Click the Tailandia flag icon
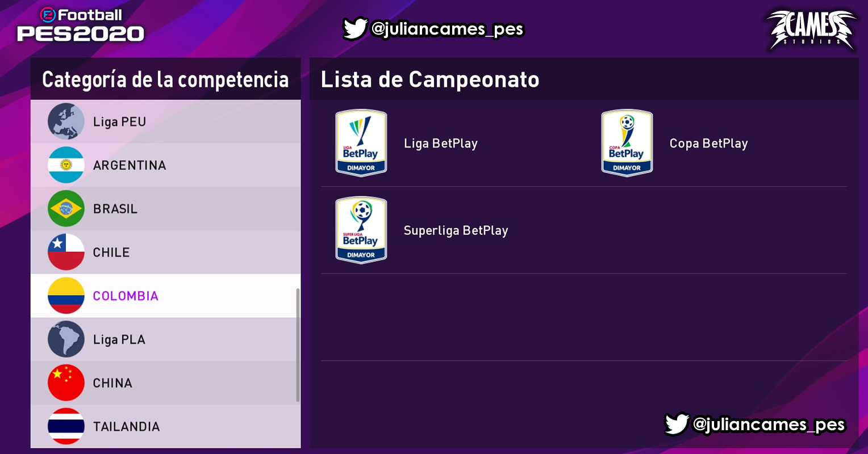The width and height of the screenshot is (868, 454). coord(66,426)
